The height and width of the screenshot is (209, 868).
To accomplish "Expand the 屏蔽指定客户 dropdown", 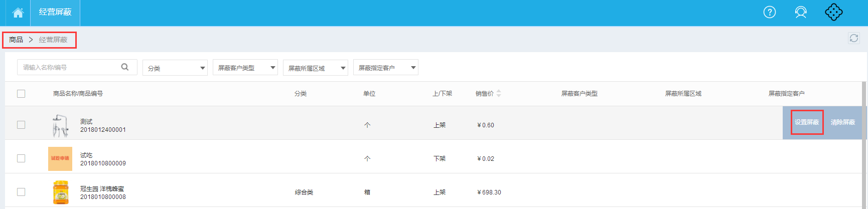I will 386,68.
